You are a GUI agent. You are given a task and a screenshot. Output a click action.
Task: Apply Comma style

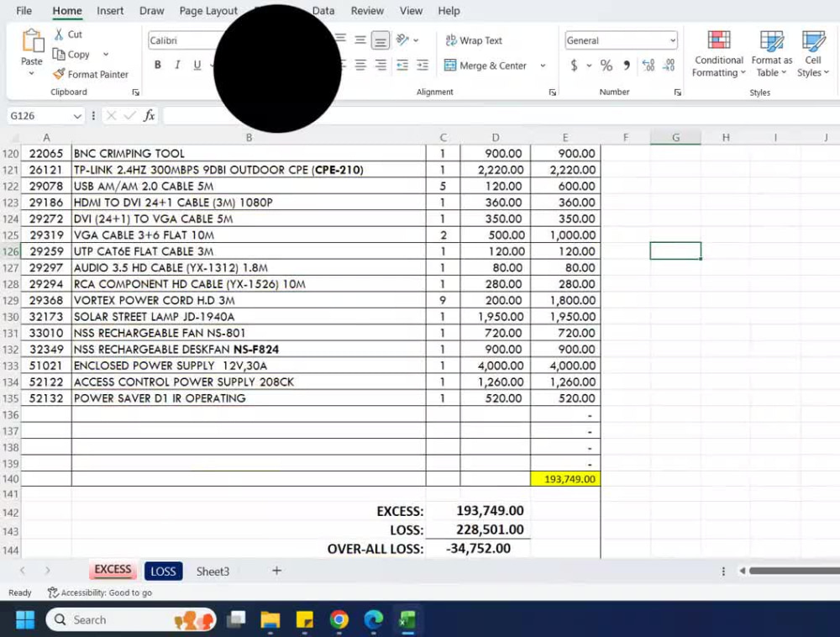tap(627, 66)
